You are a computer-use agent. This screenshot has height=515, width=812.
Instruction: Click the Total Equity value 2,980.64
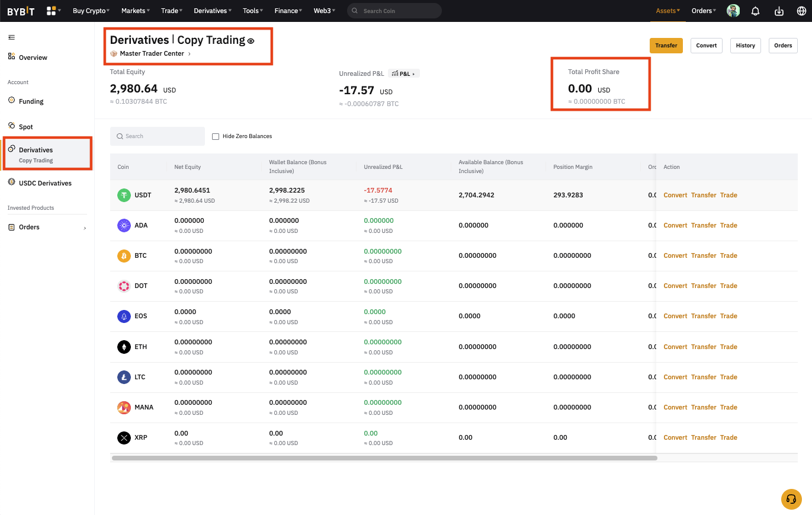(134, 89)
